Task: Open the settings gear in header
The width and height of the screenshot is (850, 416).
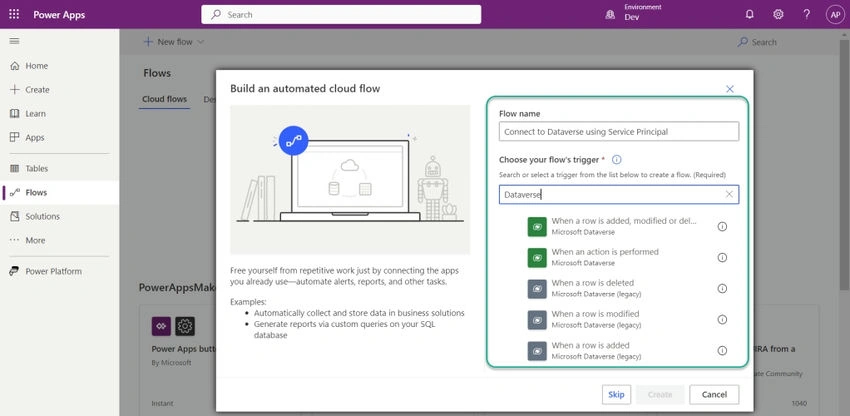Action: pyautogui.click(x=778, y=15)
